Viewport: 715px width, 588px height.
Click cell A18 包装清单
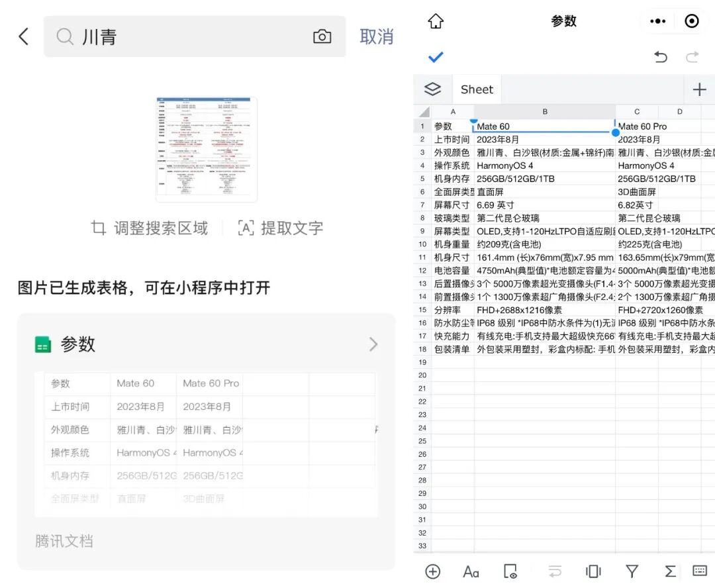point(453,350)
